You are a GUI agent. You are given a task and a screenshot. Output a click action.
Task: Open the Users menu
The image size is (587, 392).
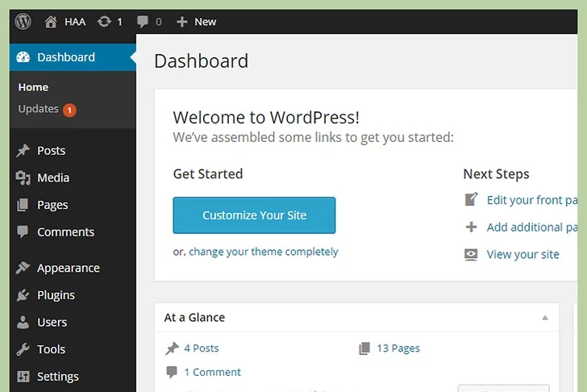point(52,322)
